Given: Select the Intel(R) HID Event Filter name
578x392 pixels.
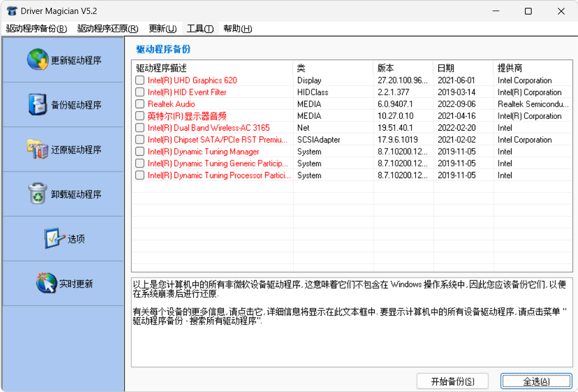Looking at the screenshot, I should [187, 92].
